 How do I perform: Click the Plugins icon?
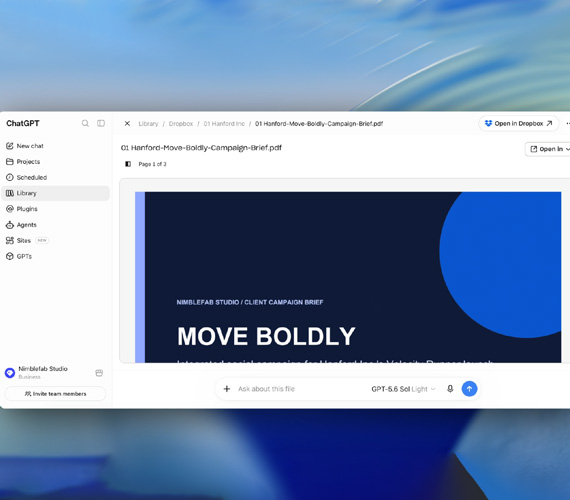pos(9,209)
